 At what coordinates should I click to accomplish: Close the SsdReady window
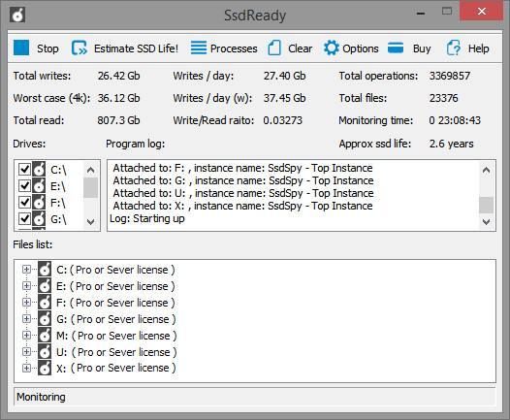pos(482,12)
